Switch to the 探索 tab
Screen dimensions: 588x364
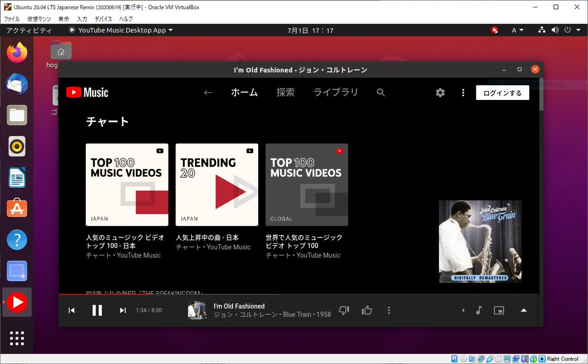coord(286,93)
